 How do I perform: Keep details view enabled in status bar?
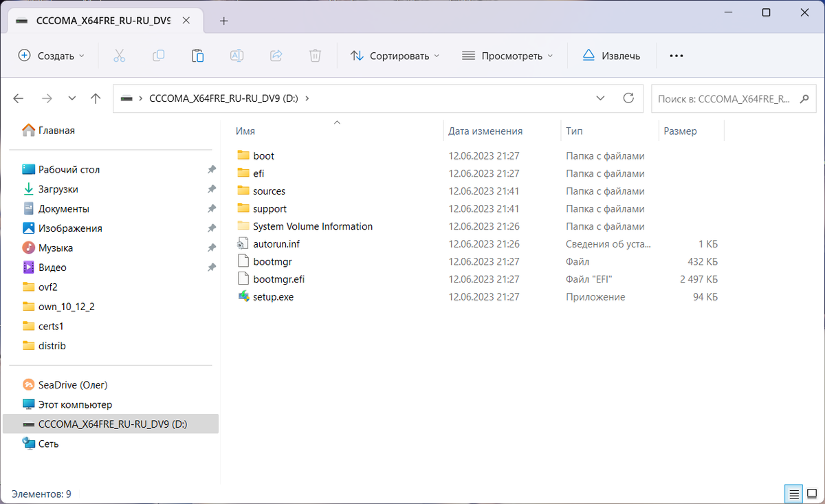point(794,494)
